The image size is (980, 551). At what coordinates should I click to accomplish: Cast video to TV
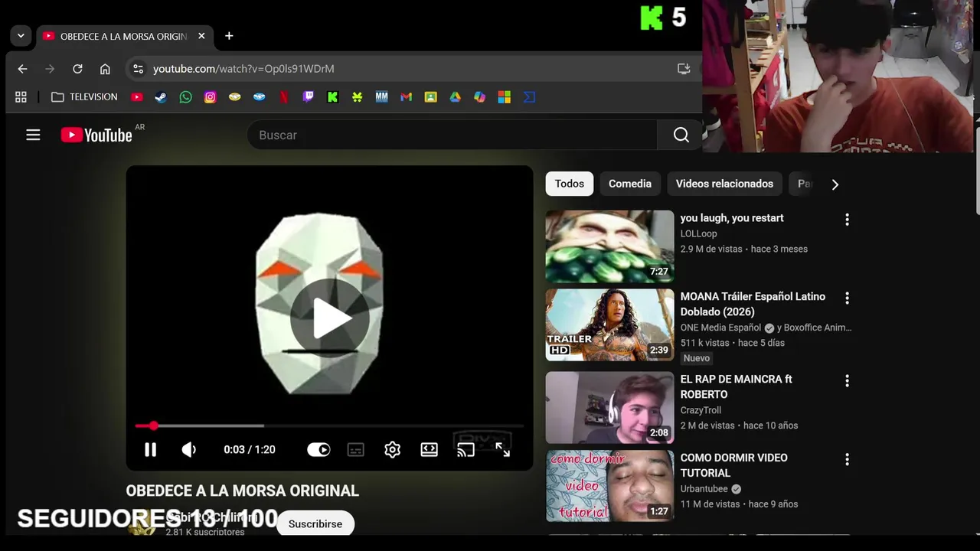466,450
